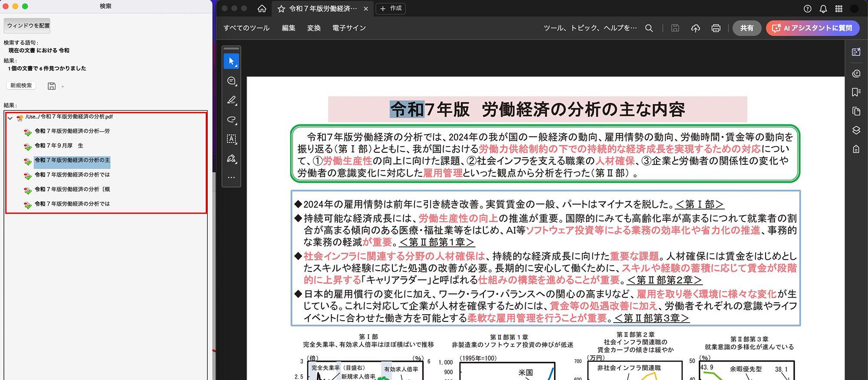Choose the freehand draw tool
Image resolution: width=868 pixels, height=380 pixels.
click(x=231, y=119)
